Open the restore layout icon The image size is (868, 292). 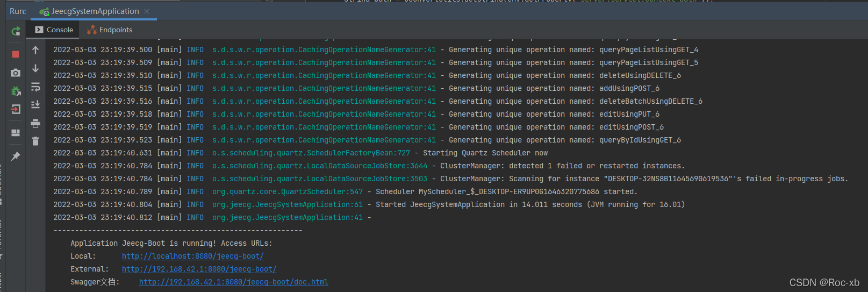pyautogui.click(x=16, y=132)
